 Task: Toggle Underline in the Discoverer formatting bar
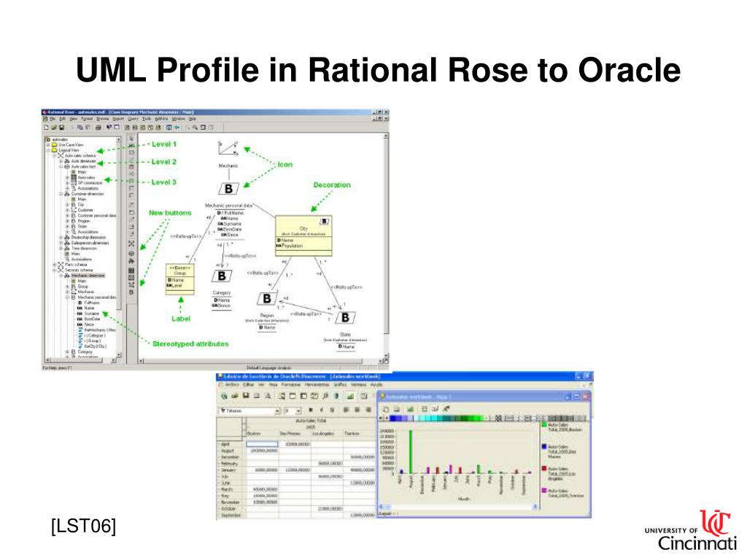pyautogui.click(x=332, y=410)
